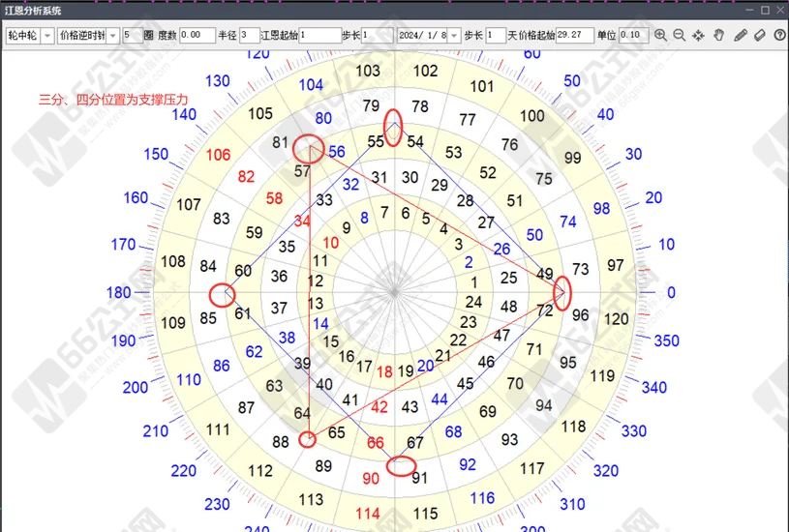
Task: Open help via question mark icon
Action: point(779,35)
